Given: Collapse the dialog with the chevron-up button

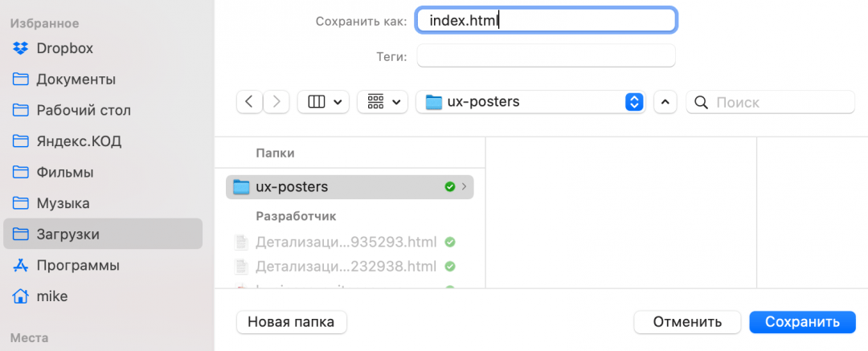Looking at the screenshot, I should pos(665,102).
